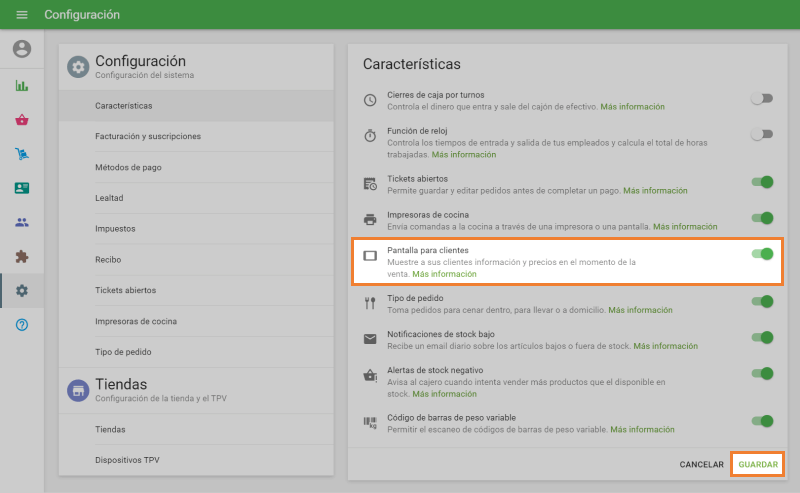This screenshot has width=800, height=493.
Task: Disable the Pantalla para clientes toggle
Action: (x=762, y=254)
